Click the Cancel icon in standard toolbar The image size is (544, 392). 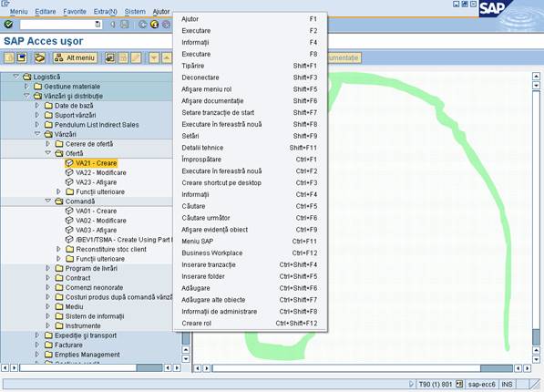point(166,25)
